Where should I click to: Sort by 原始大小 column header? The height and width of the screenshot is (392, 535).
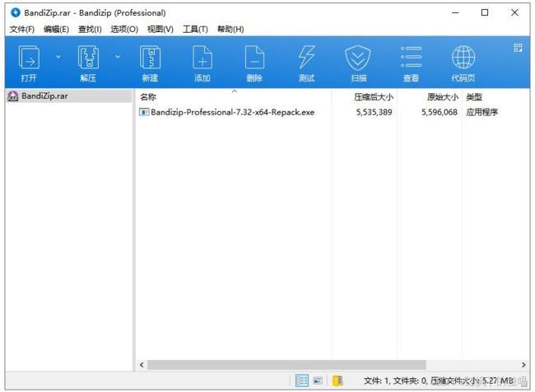pyautogui.click(x=430, y=97)
